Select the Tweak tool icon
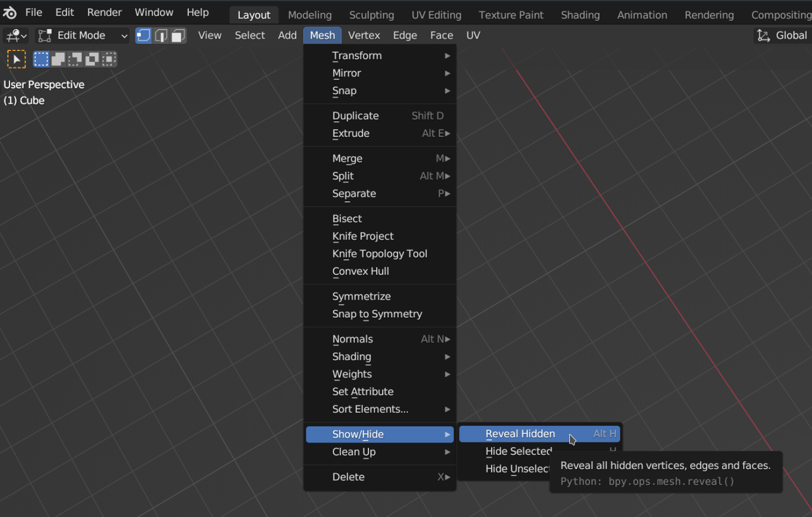 coord(16,60)
